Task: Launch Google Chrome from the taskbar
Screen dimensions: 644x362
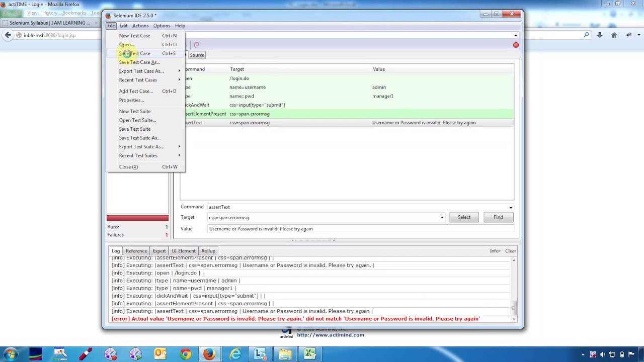Action: pos(185,354)
